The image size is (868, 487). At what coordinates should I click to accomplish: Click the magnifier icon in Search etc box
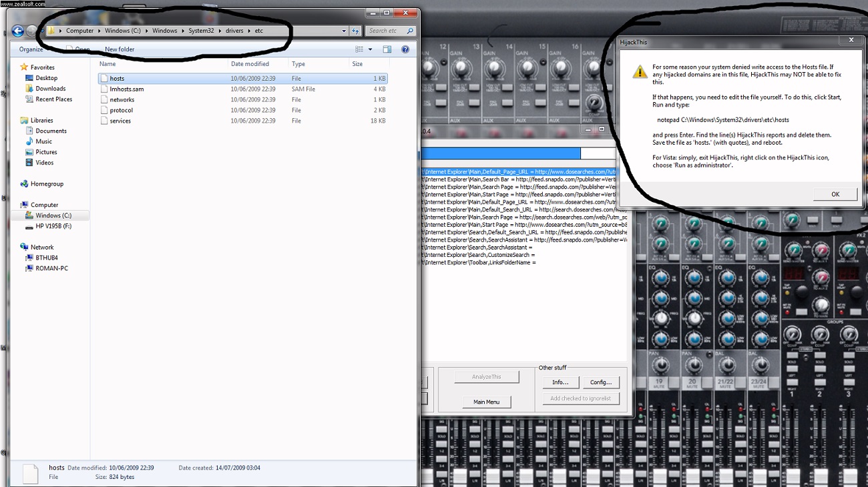(410, 31)
